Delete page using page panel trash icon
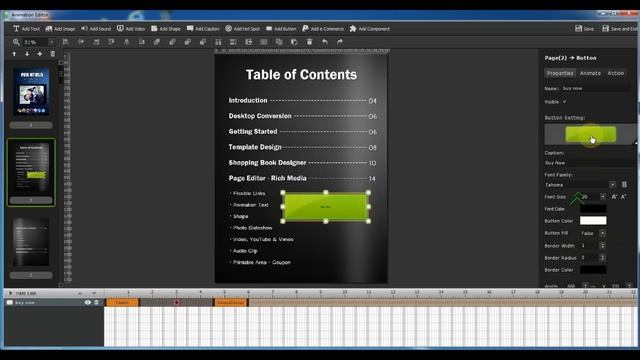The height and width of the screenshot is (360, 640). [53, 54]
